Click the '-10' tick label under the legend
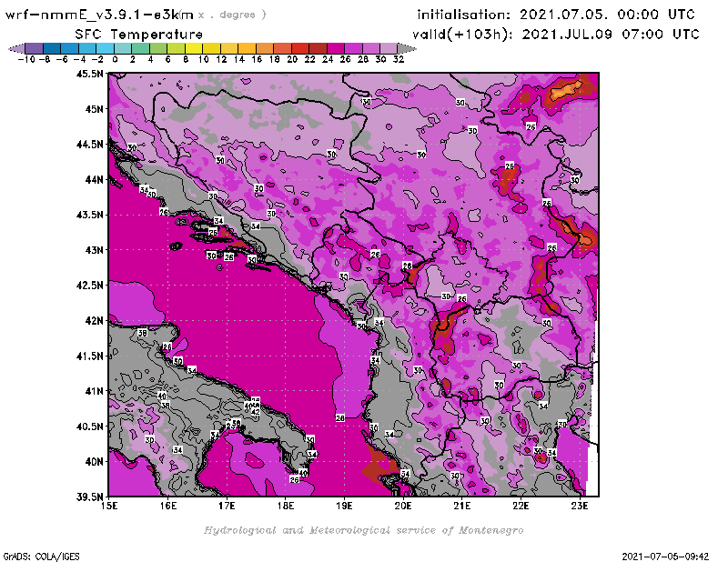The image size is (728, 562). coord(26,59)
